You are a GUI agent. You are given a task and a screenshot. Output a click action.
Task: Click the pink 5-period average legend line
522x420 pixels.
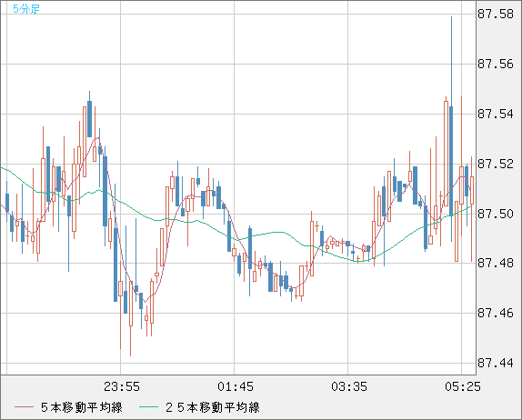point(24,407)
